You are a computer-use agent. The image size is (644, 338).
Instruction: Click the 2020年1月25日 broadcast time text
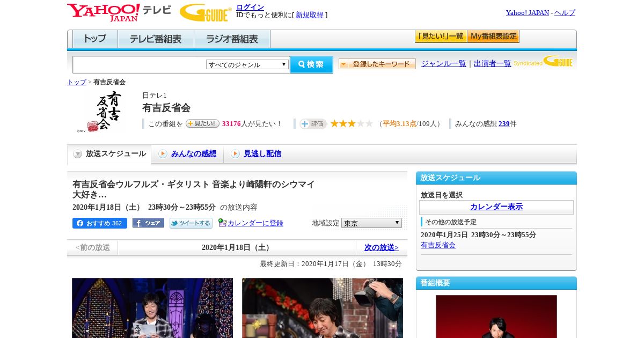coord(478,235)
